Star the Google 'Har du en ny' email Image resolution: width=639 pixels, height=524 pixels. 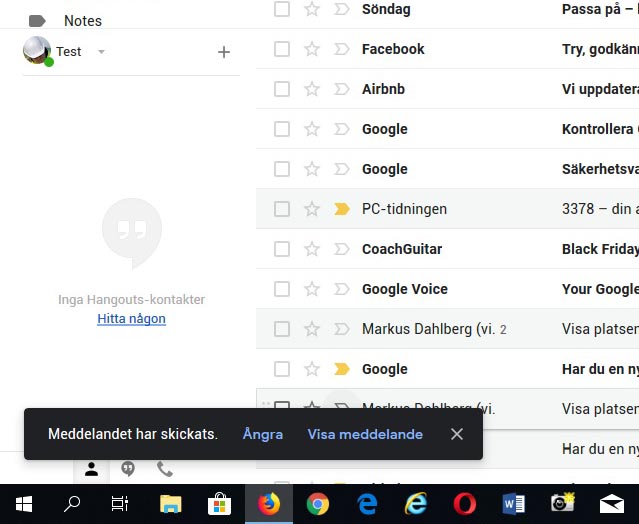[312, 369]
